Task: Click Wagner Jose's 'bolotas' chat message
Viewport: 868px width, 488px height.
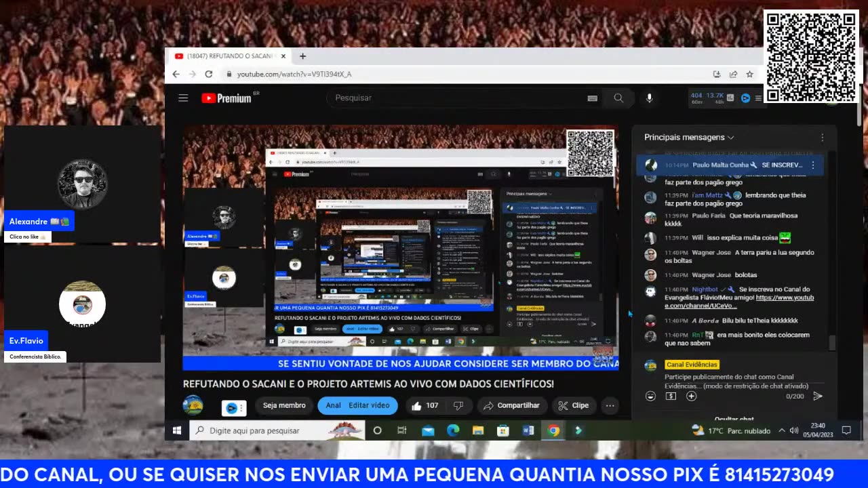Action: point(745,275)
